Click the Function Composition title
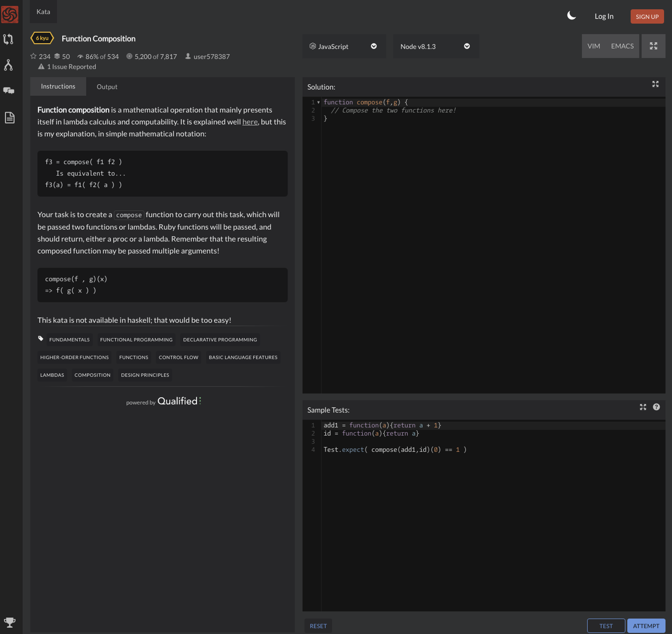Image resolution: width=672 pixels, height=634 pixels. pyautogui.click(x=98, y=38)
